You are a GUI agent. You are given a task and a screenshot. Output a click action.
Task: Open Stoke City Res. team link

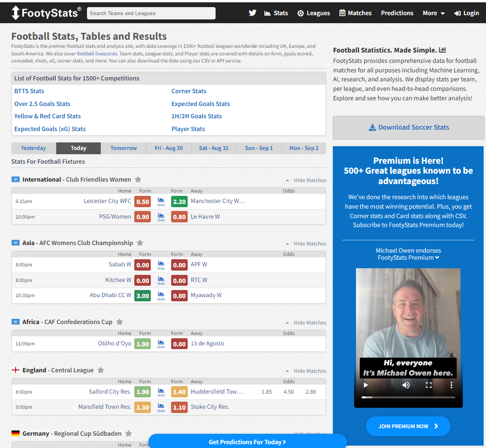[210, 407]
